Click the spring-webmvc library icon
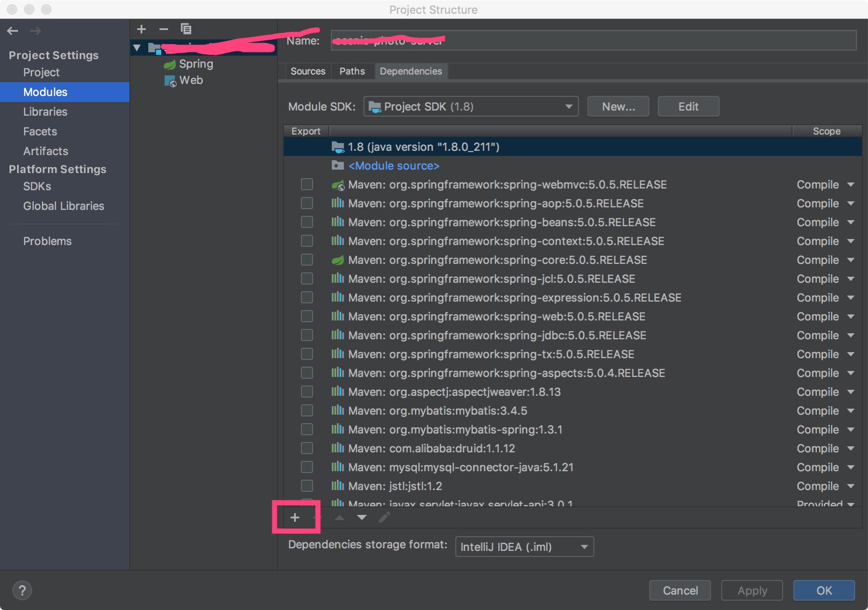The width and height of the screenshot is (868, 610). point(338,185)
